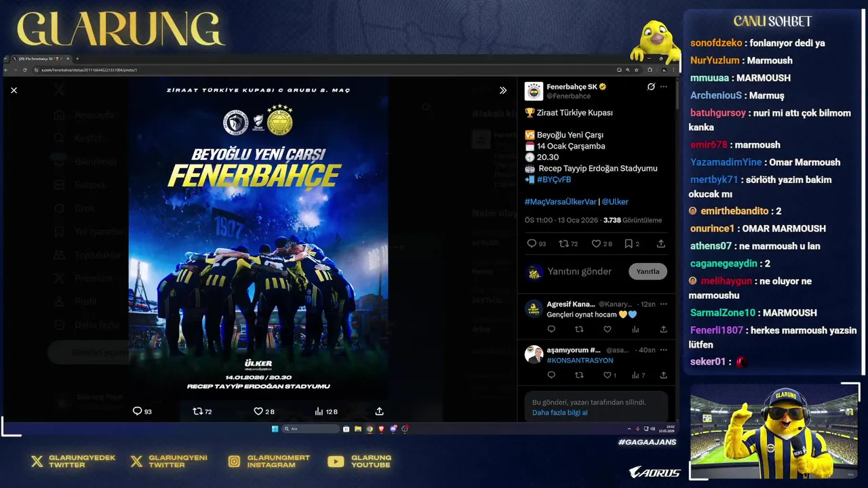Click username Fenerli1807 in live chat
868x488 pixels.
point(717,330)
